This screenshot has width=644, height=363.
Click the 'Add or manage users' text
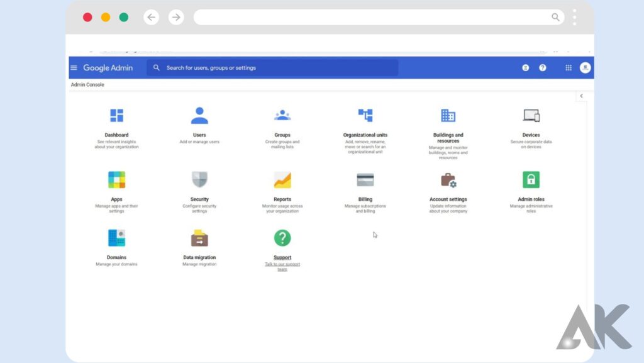coord(199,142)
